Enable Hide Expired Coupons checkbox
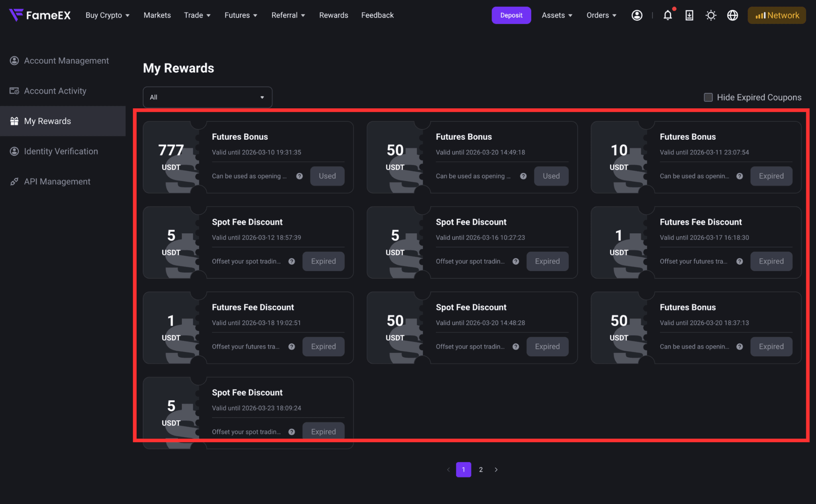 coord(708,97)
